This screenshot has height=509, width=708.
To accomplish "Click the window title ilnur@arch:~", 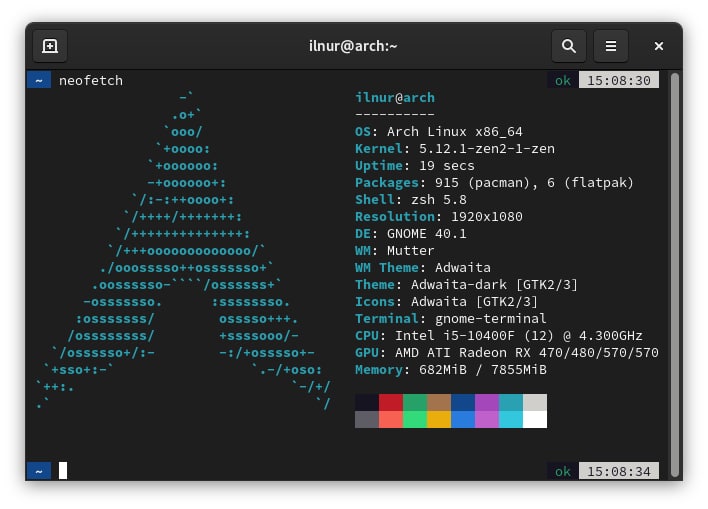I will 353,46.
